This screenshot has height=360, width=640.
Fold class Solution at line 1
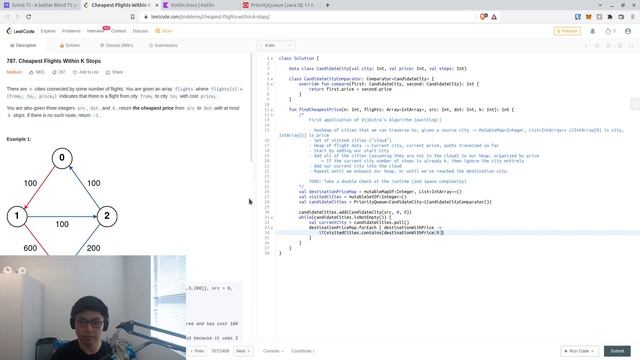point(272,59)
